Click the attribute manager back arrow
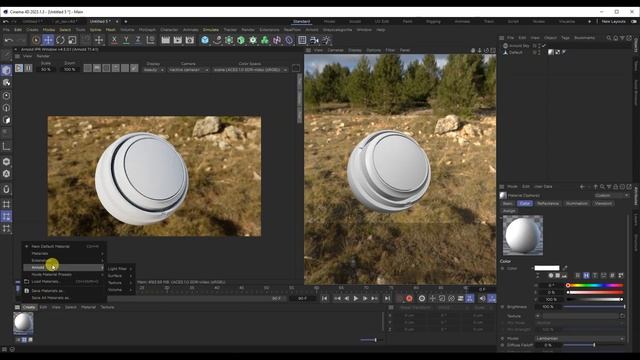 [582, 187]
